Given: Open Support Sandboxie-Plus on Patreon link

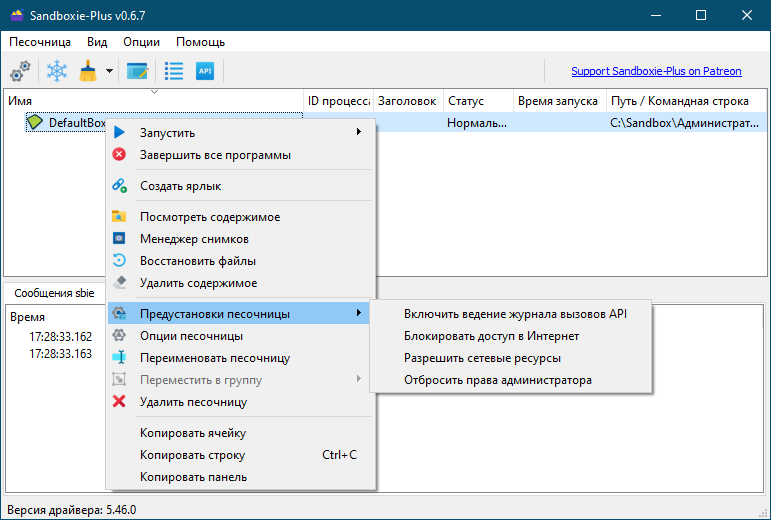Looking at the screenshot, I should pyautogui.click(x=656, y=71).
